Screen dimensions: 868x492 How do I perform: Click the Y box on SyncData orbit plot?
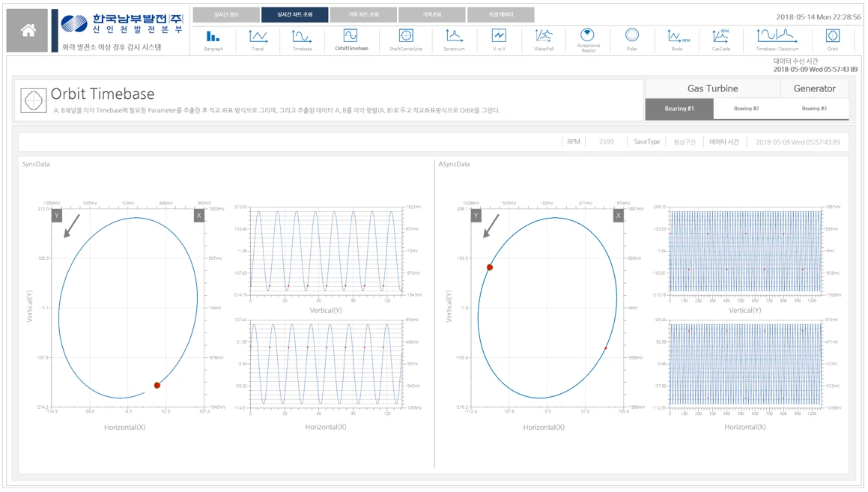[x=56, y=215]
